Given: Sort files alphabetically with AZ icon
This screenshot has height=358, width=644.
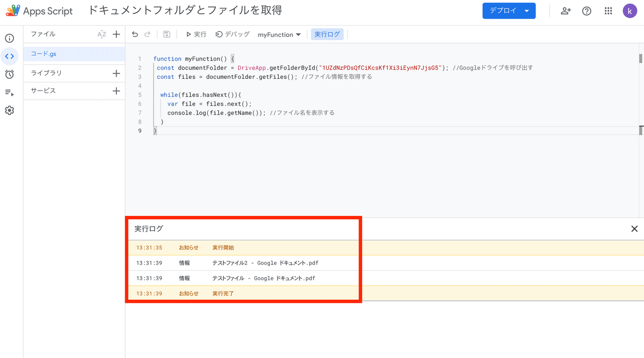Looking at the screenshot, I should click(x=101, y=34).
